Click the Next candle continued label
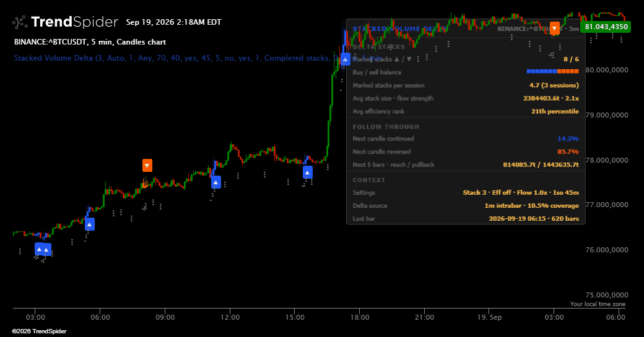The image size is (644, 337). tap(383, 139)
